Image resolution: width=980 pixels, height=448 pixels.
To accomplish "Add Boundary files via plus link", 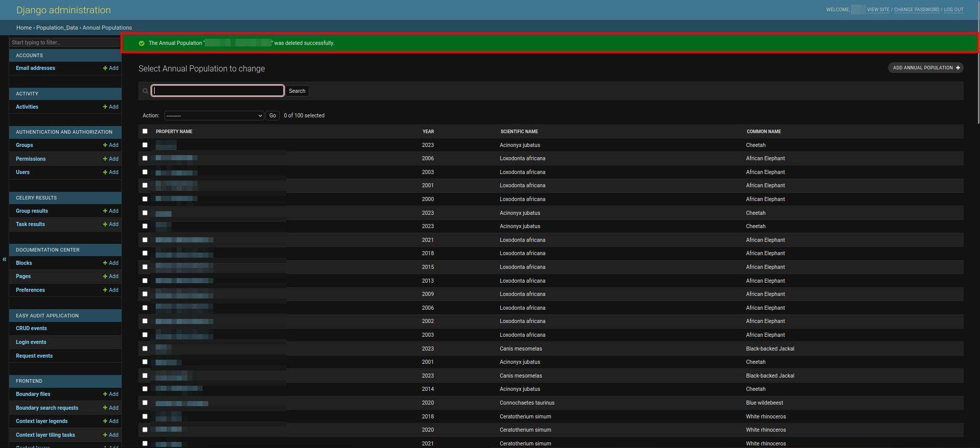I will (x=111, y=394).
